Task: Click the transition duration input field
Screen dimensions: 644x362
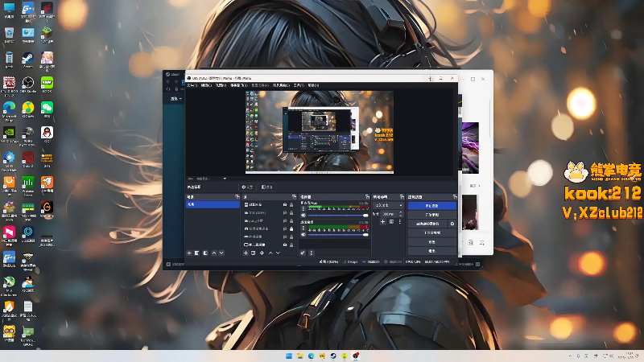Action: click(390, 214)
